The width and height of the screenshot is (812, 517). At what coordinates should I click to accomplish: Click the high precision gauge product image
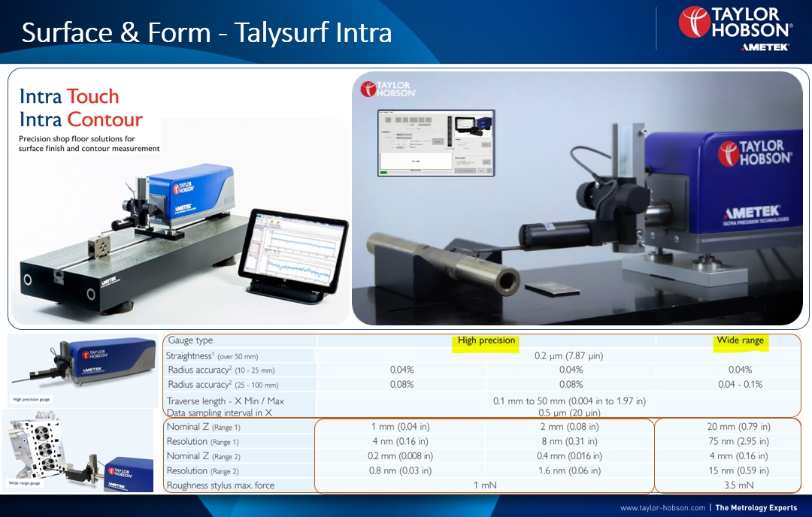point(83,370)
